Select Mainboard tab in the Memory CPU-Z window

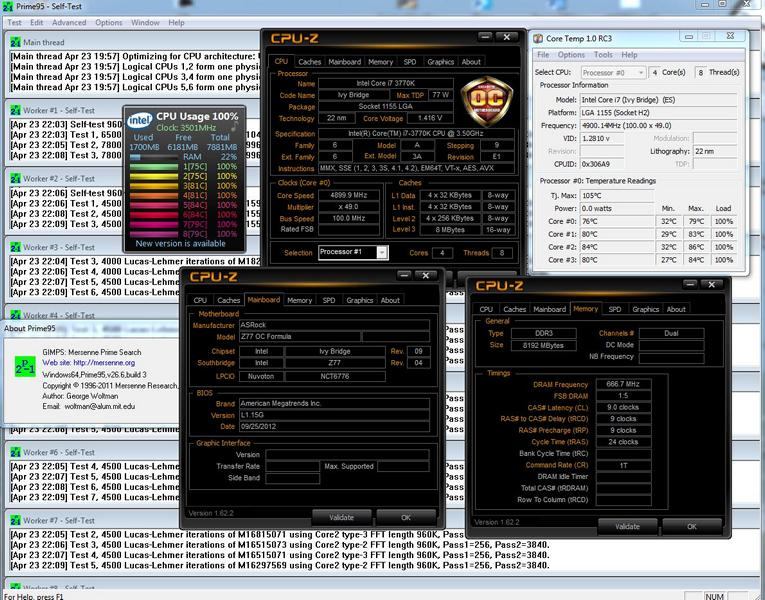tap(549, 309)
